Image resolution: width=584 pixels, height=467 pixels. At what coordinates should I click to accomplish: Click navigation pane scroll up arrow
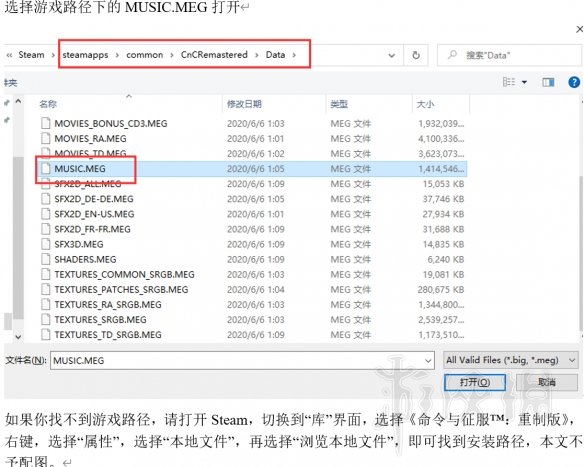(x=18, y=101)
